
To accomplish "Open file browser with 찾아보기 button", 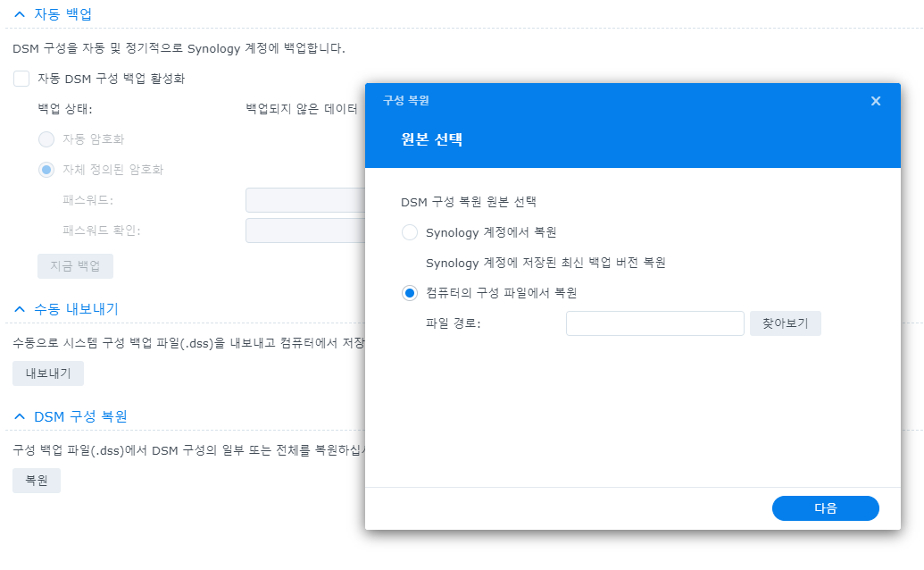I will 785,323.
